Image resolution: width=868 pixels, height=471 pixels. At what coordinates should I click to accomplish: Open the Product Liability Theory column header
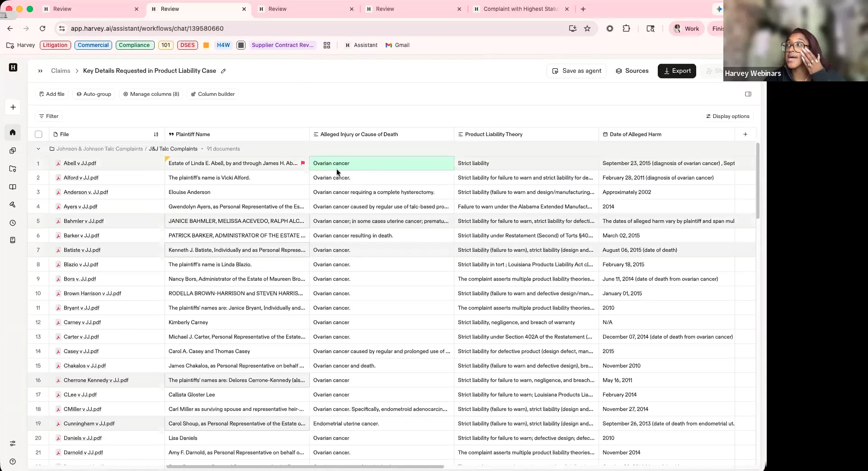(526, 134)
